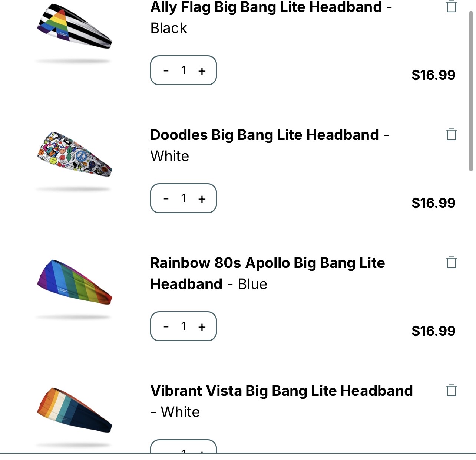476x460 pixels.
Task: Decrease quantity of Ally Flag headband
Action: pyautogui.click(x=166, y=70)
